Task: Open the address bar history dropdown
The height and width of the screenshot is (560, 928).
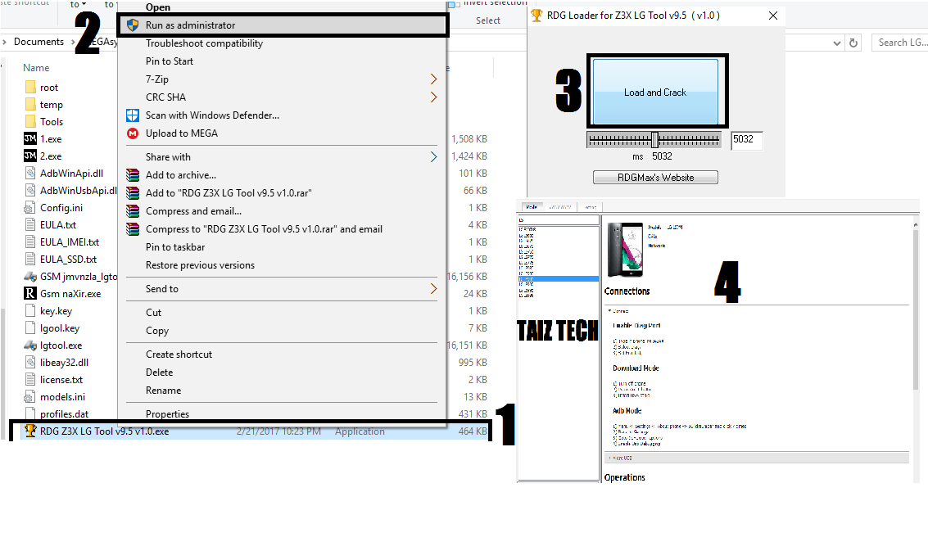Action: point(837,43)
